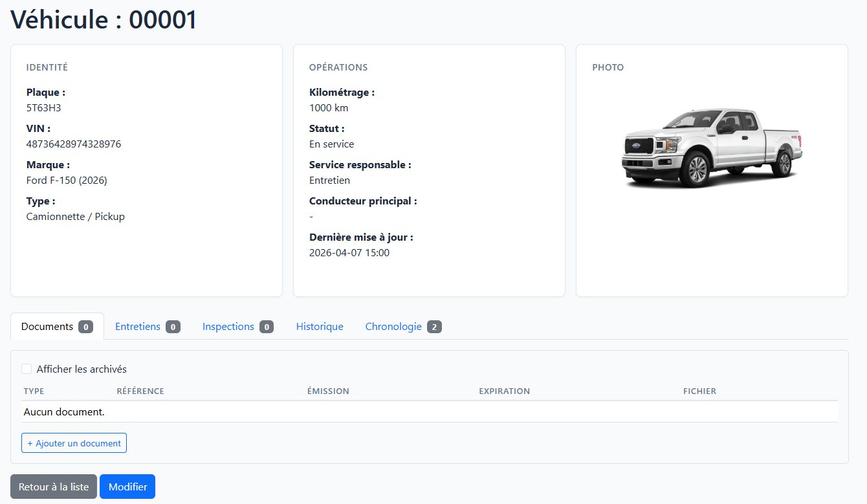Click the Chronologie count badge showing 2
The height and width of the screenshot is (504, 867).
pos(435,326)
